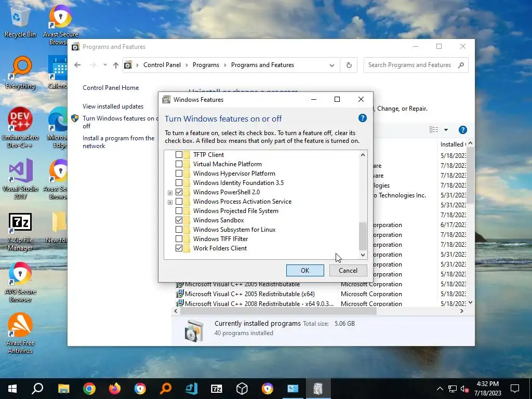
Task: Click the muted volume tray icon
Action: (x=465, y=389)
